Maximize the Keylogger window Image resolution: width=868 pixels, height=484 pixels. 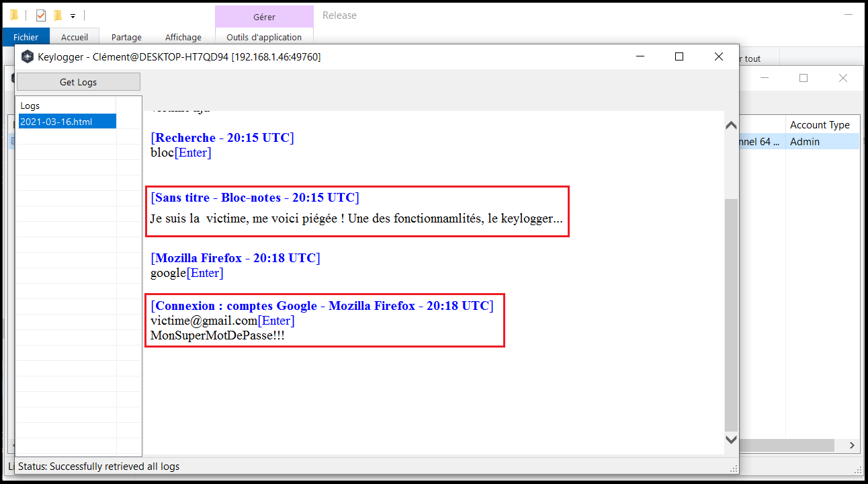point(679,57)
